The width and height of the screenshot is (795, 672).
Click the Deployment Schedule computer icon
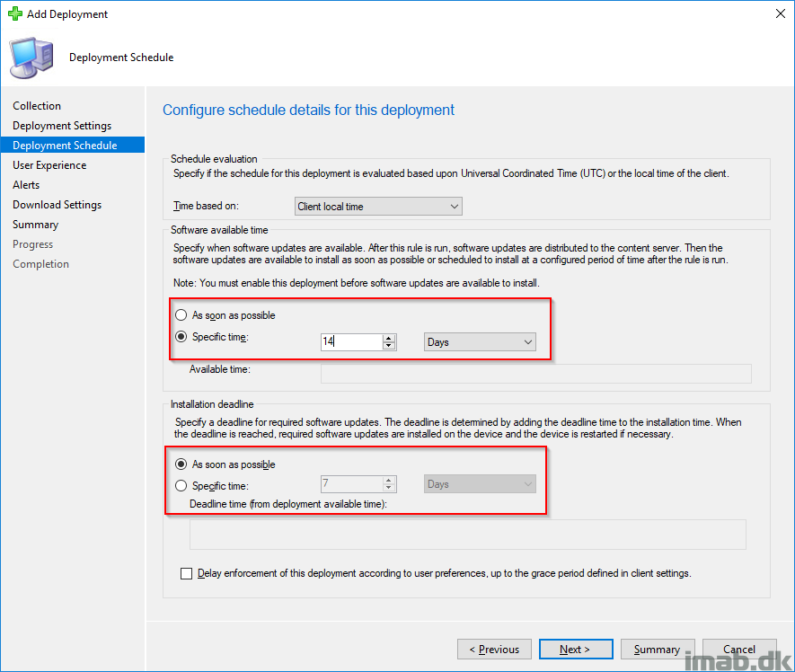31,57
